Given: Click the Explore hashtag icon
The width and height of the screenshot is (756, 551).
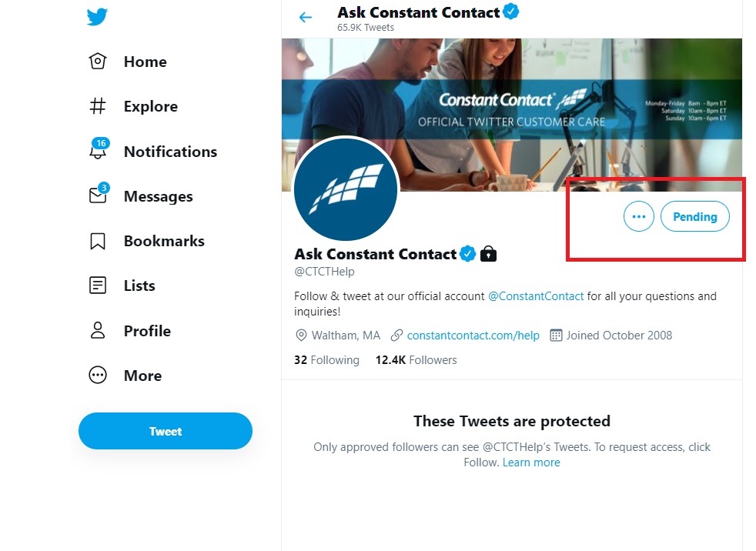Looking at the screenshot, I should (98, 106).
